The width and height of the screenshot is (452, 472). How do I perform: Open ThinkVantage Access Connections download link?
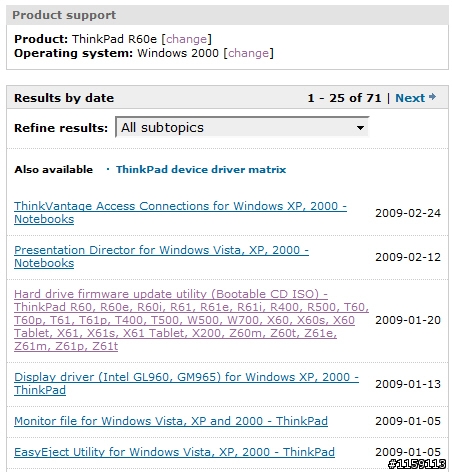pos(180,213)
